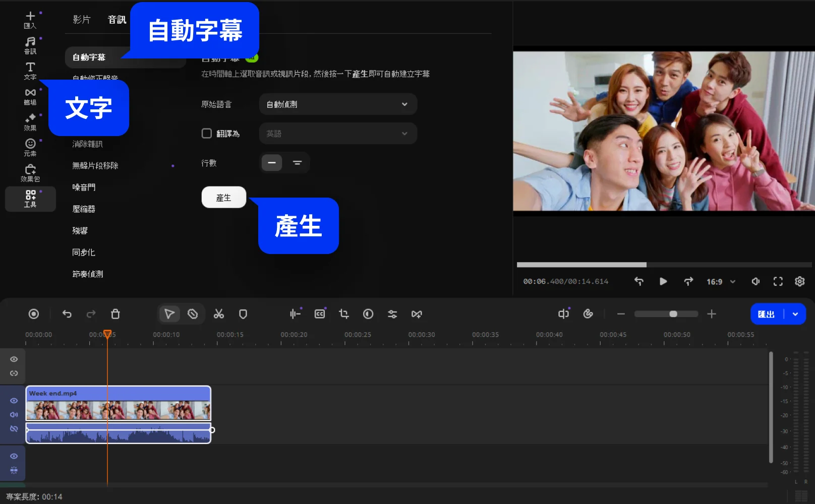Hide the Week end.mp4 video track
The width and height of the screenshot is (815, 504).
[x=14, y=401]
